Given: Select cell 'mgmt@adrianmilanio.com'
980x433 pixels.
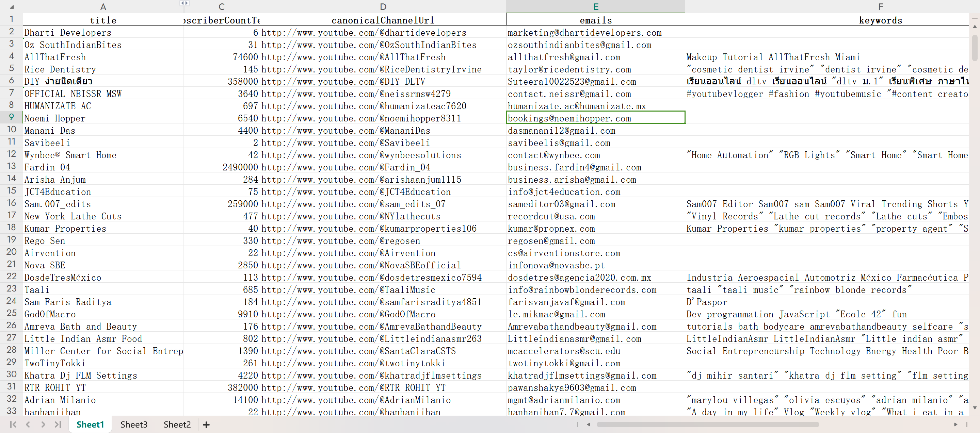Looking at the screenshot, I should (596, 400).
